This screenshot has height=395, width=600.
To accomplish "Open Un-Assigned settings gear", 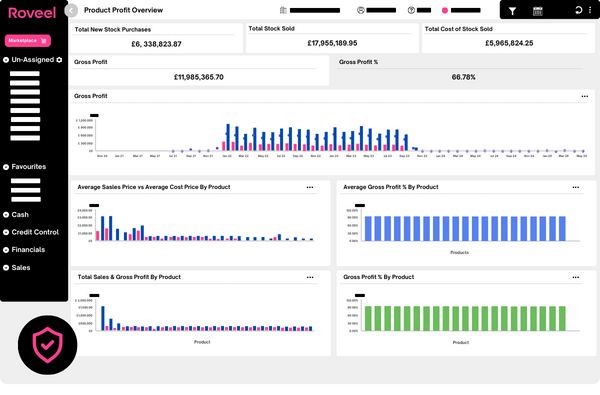I will coord(59,60).
